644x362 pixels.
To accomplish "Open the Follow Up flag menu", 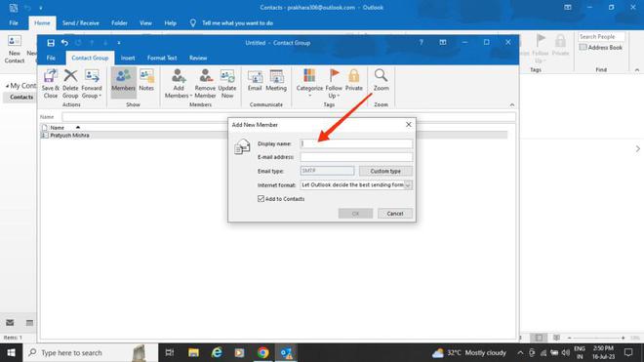I will coord(334,84).
